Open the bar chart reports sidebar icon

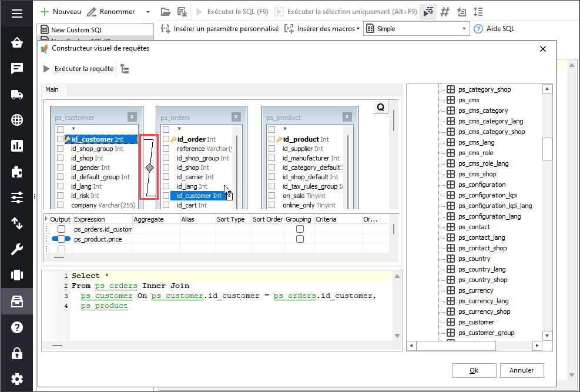(x=17, y=146)
